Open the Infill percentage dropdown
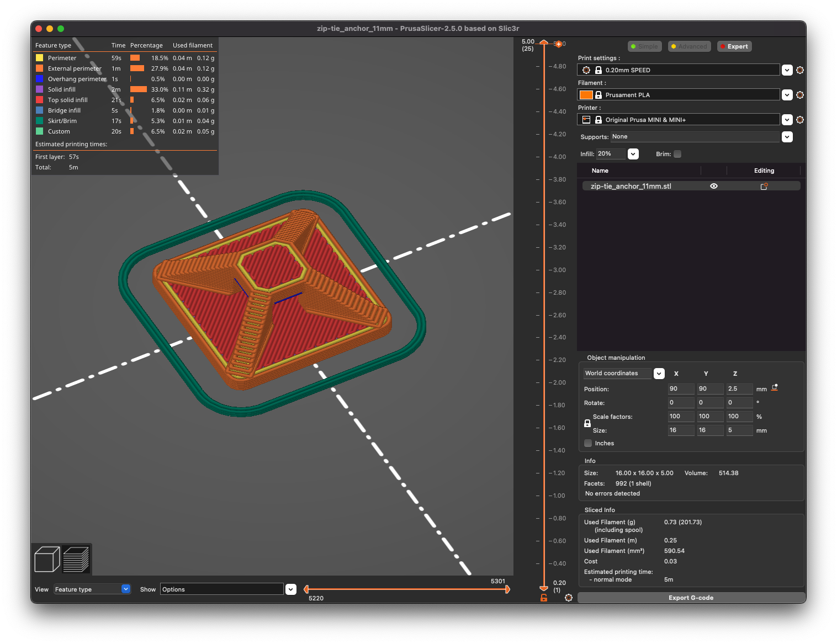 (x=633, y=154)
